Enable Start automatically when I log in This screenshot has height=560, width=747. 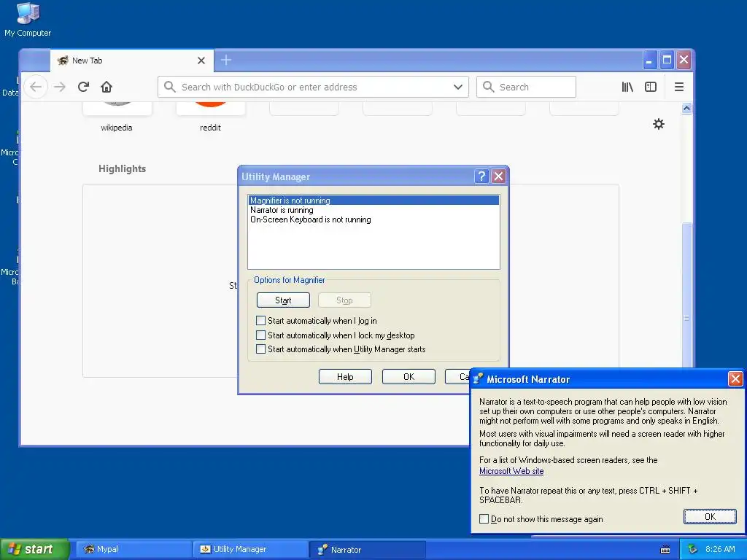point(260,321)
